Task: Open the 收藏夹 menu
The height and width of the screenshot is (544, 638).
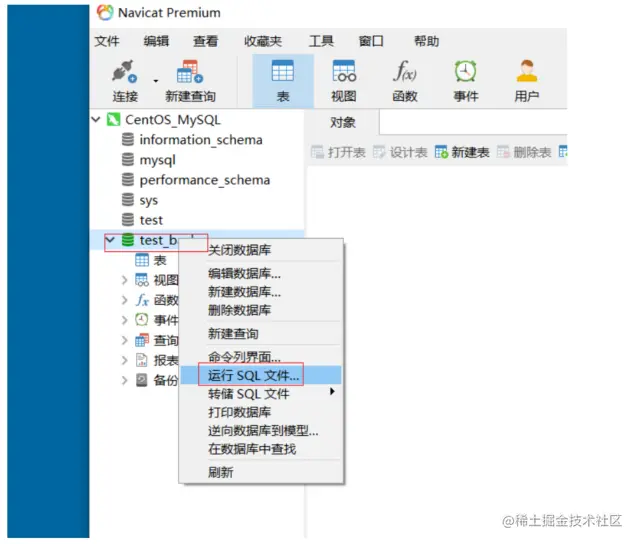Action: 263,41
